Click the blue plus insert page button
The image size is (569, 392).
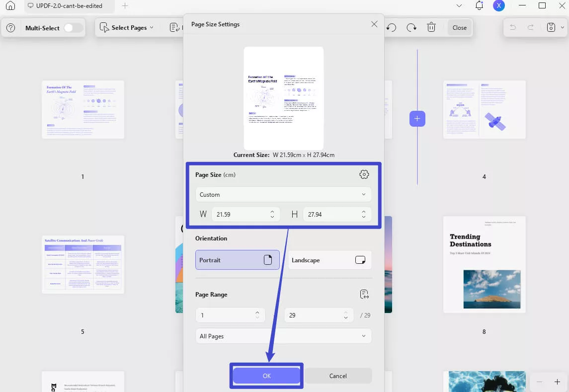pyautogui.click(x=417, y=119)
